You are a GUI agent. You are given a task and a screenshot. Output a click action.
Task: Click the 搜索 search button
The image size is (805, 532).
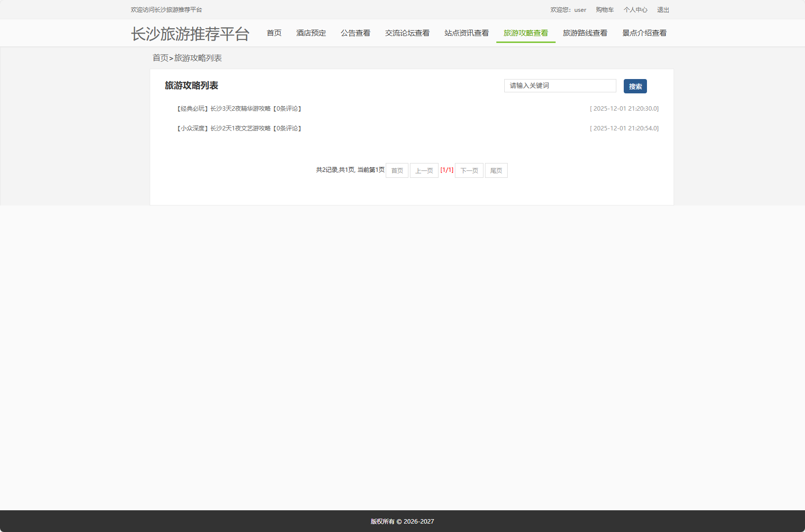tap(636, 86)
